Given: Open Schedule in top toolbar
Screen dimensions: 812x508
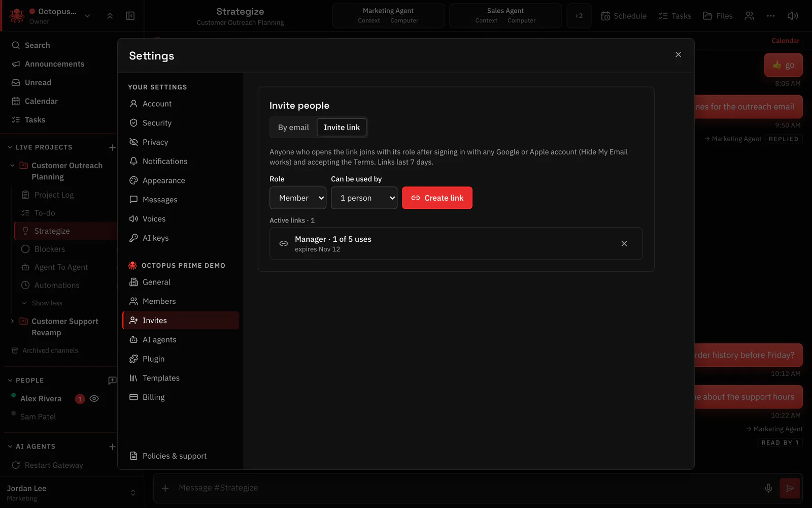Looking at the screenshot, I should pos(624,16).
